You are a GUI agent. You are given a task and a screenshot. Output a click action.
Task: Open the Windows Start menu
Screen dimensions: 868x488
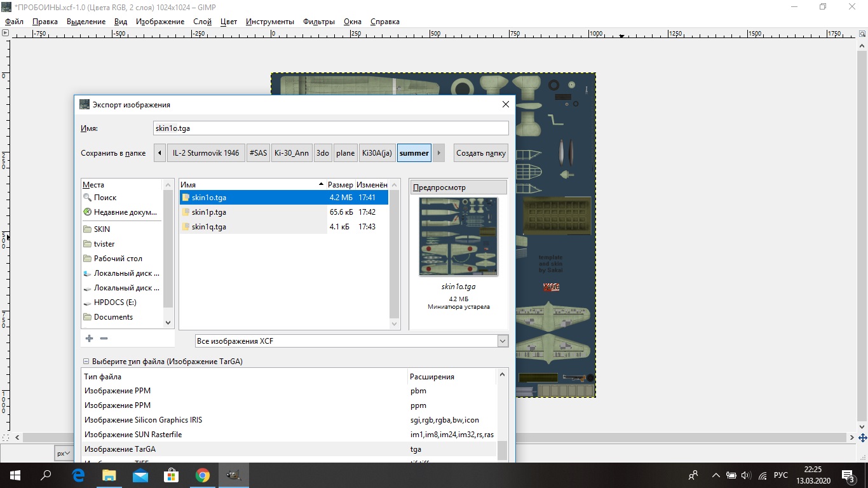pos(15,475)
